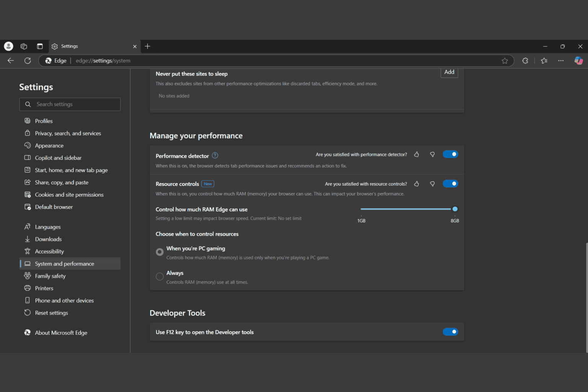Open the profile avatar icon in title bar
588x392 pixels.
(x=8, y=46)
